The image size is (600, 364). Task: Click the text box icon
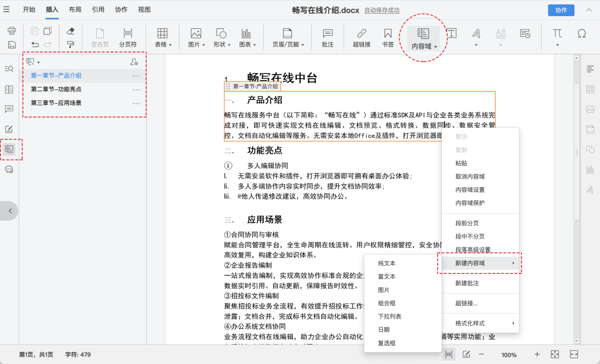452,34
